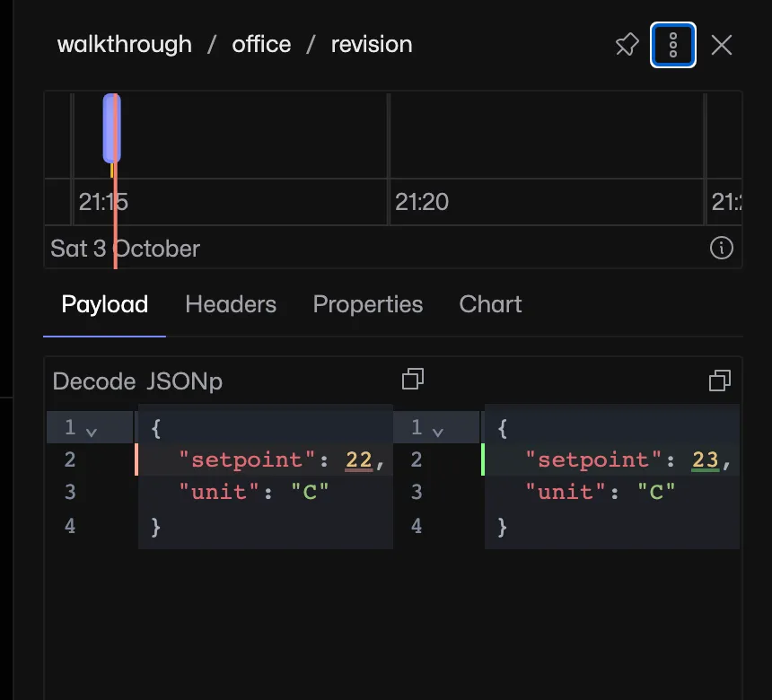Click line number 4 in left editor
Image resolution: width=772 pixels, height=700 pixels.
click(70, 526)
